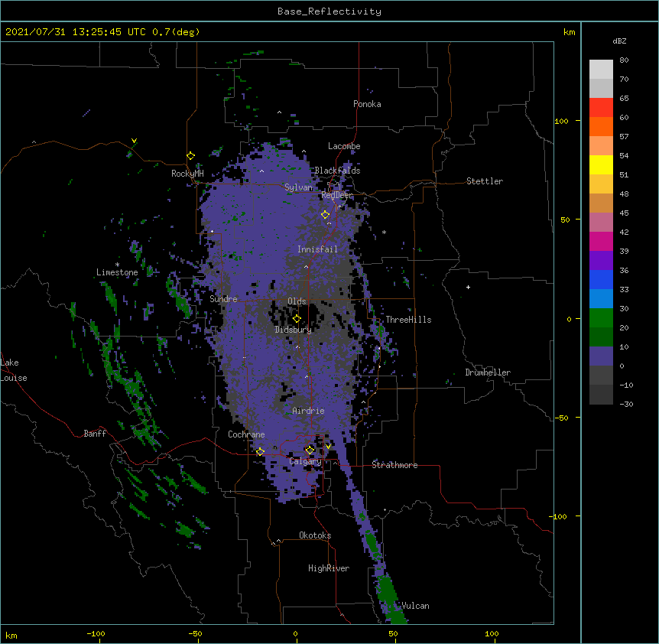Select the orange 60-57 dBZ legend swatch
Image resolution: width=659 pixels, height=644 pixels.
pos(601,126)
